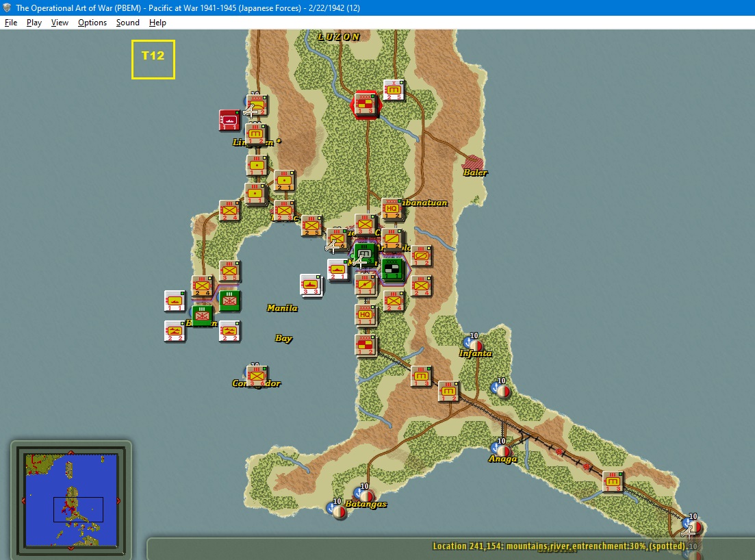Select the mechanized 1-2 unit east of Manila
The image size is (755, 560).
click(421, 255)
